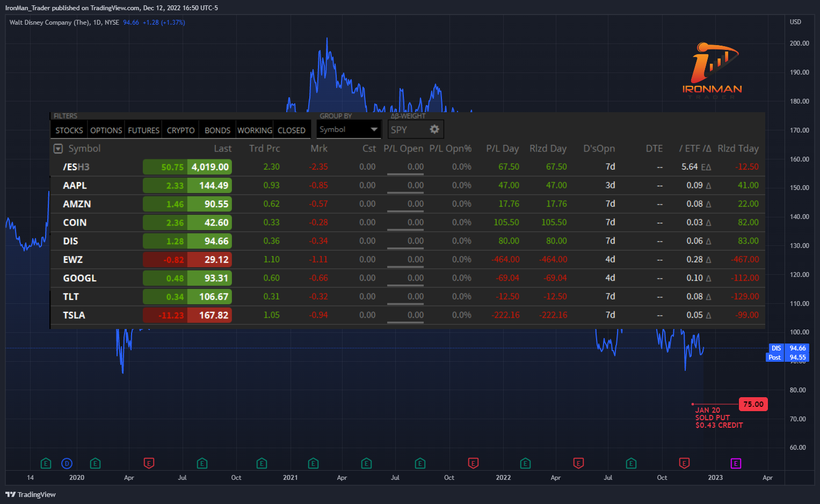Click the red earnings marker near Apr 2020
The width and height of the screenshot is (820, 504).
pyautogui.click(x=149, y=463)
